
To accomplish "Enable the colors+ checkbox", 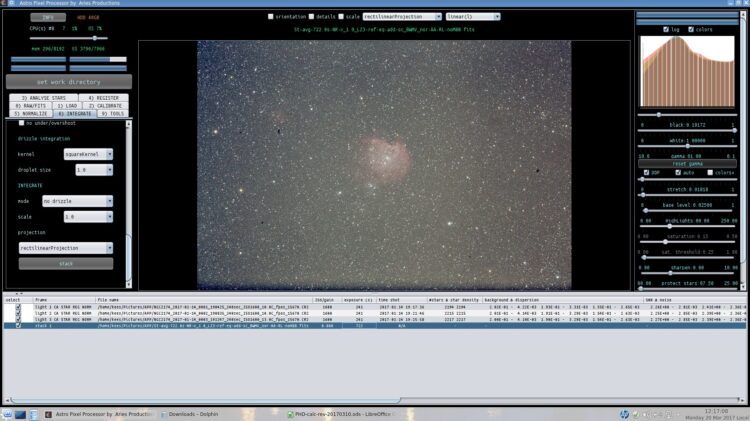I will [x=710, y=172].
